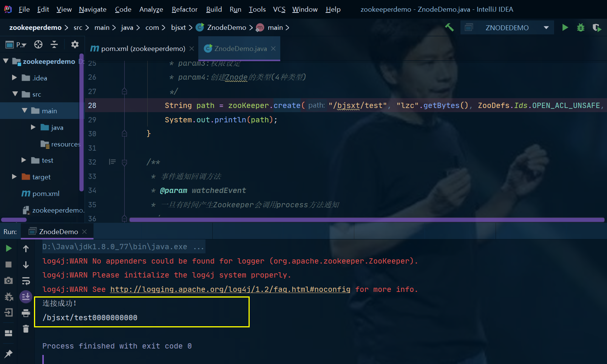
Task: Close the ZnodeDemo run tab
Action: point(85,231)
